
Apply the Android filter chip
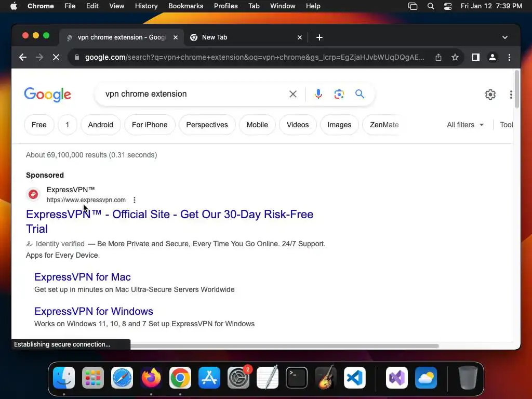pos(100,125)
